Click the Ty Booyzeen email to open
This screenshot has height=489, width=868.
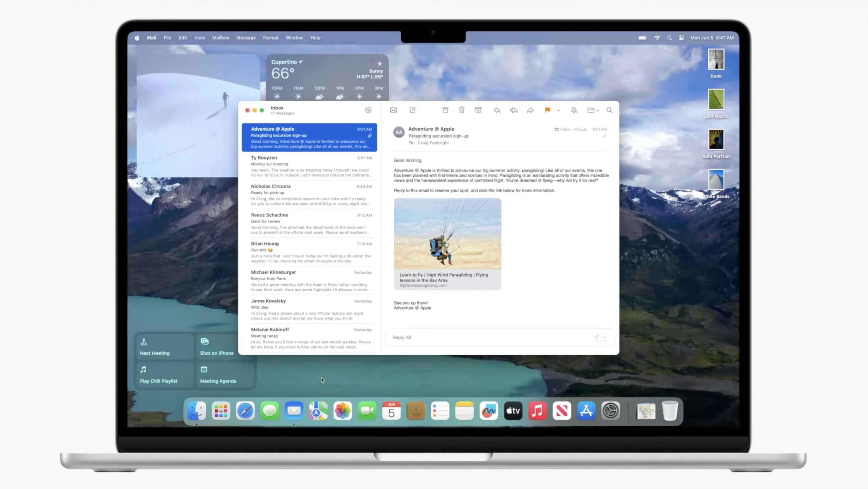point(309,166)
